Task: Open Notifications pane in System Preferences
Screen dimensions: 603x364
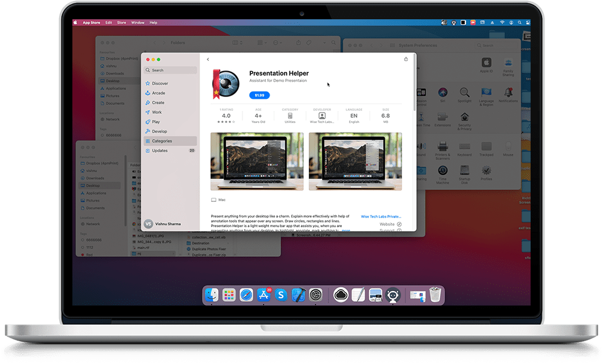Action: click(508, 95)
